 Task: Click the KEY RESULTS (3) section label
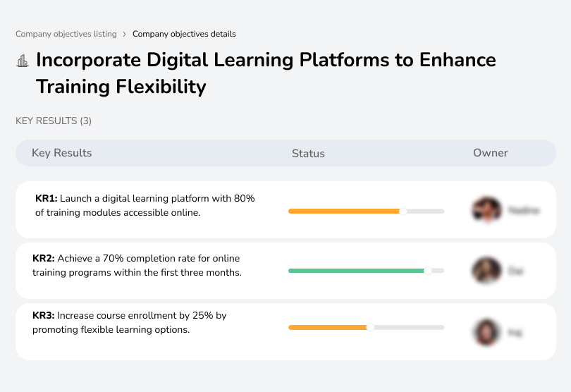tap(54, 121)
